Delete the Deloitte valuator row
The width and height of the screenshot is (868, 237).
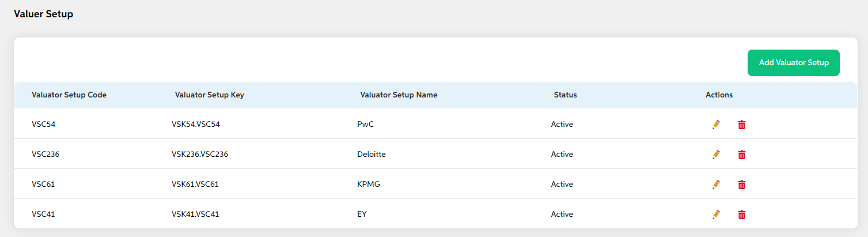(742, 154)
